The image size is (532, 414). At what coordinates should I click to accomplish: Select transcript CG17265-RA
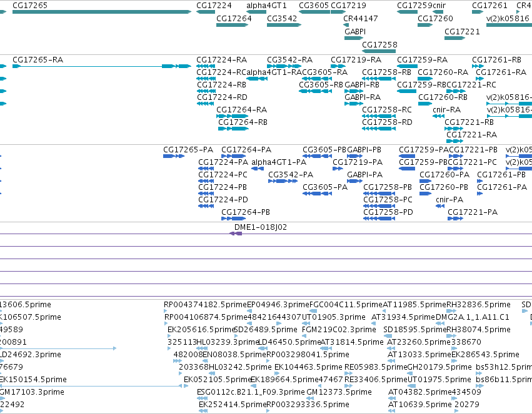coord(102,66)
